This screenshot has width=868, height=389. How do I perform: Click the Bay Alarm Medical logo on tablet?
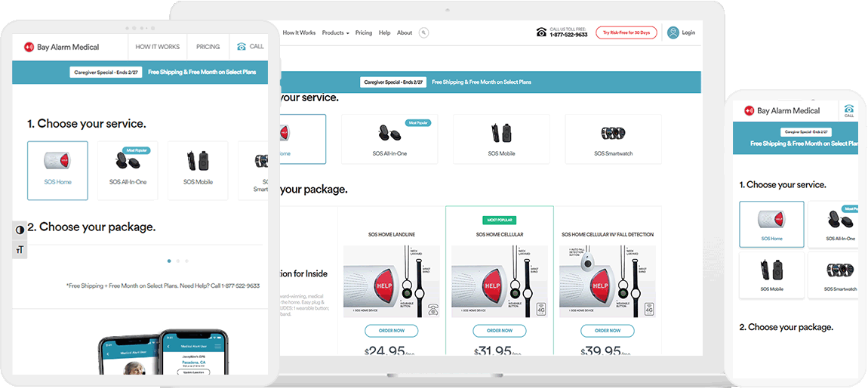pyautogui.click(x=61, y=47)
